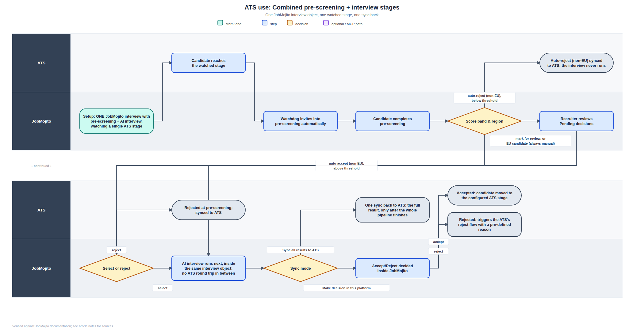The image size is (644, 331).
Task: Select the Recruiter reviews Pending decisions node
Action: [x=577, y=121]
